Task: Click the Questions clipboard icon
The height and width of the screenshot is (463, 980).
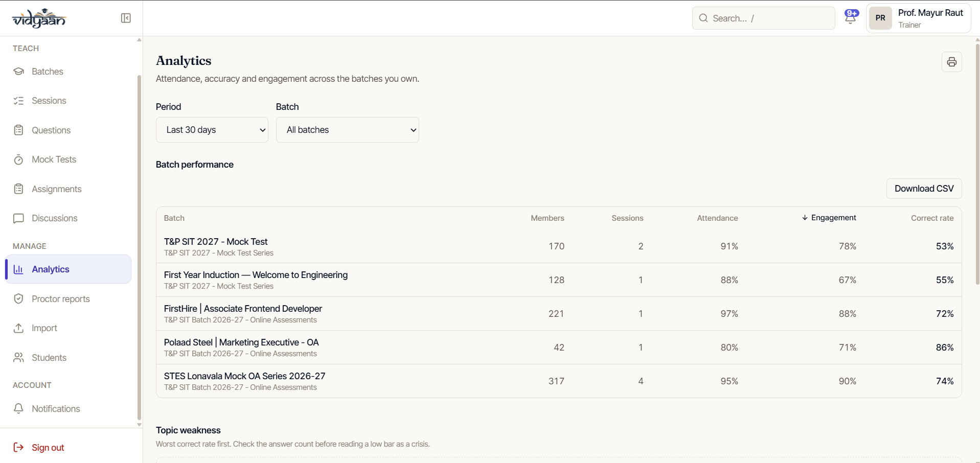Action: [x=18, y=130]
